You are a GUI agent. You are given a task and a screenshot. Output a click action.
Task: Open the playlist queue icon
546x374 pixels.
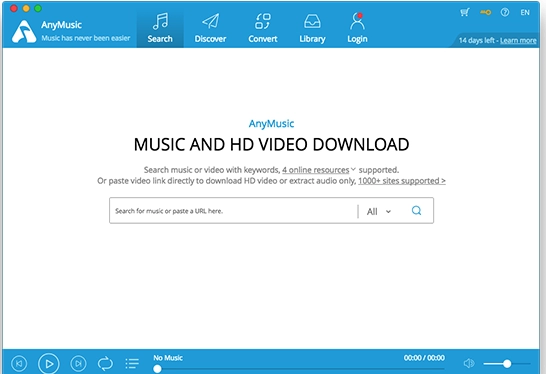point(132,364)
